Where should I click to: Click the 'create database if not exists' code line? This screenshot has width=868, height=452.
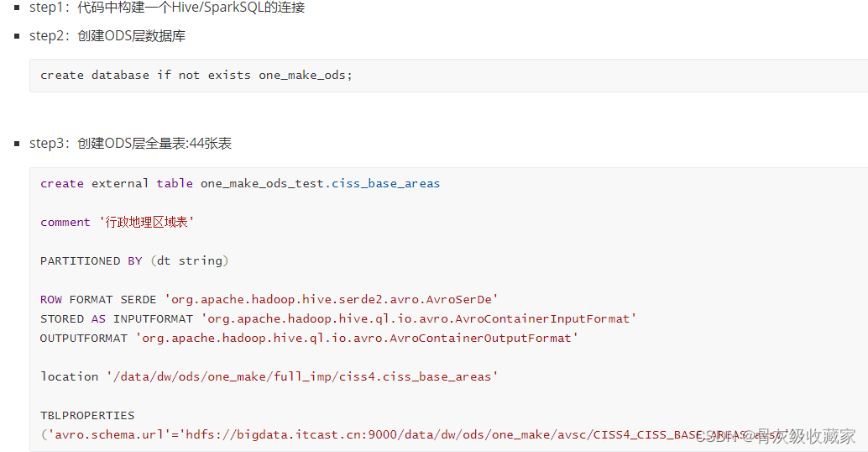point(196,76)
